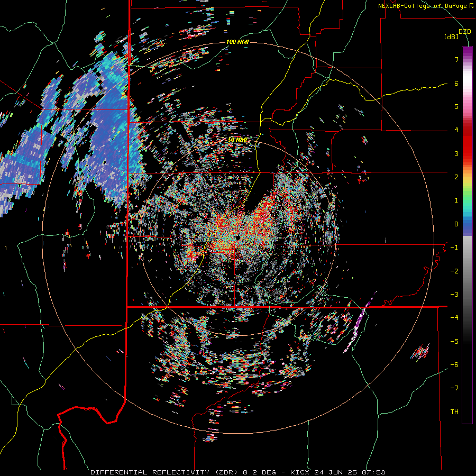Select the 50 NMI range ring label

237,140
